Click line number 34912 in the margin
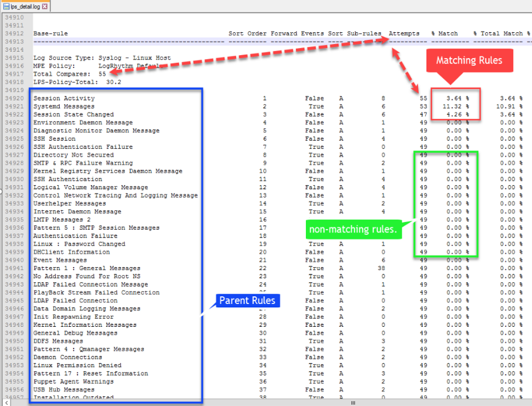This screenshot has width=532, height=406. [13, 33]
